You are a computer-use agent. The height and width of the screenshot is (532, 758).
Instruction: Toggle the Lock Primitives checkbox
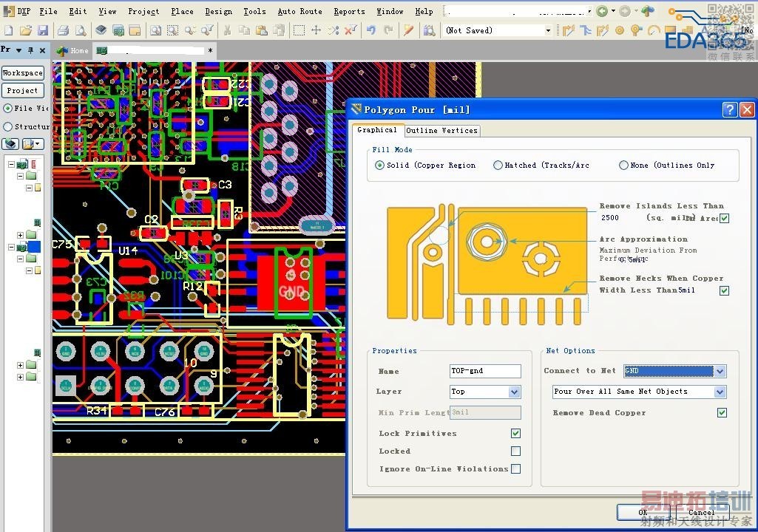click(515, 434)
